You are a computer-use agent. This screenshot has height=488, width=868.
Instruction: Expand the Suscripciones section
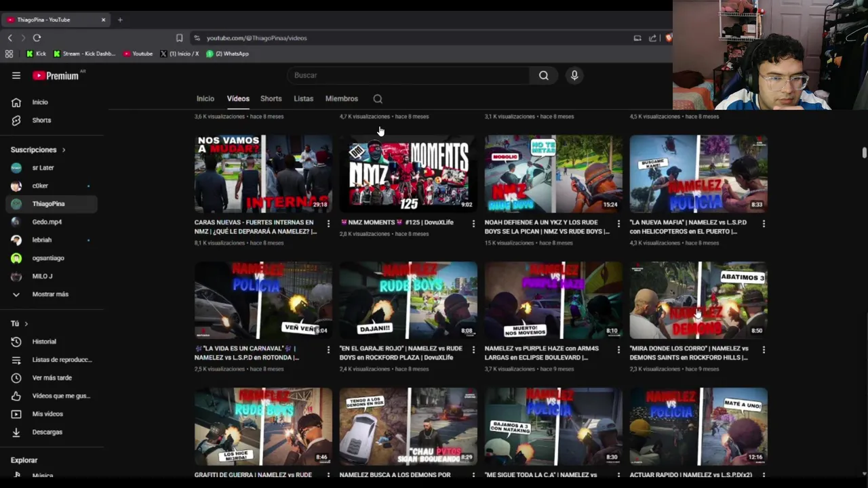coord(38,150)
